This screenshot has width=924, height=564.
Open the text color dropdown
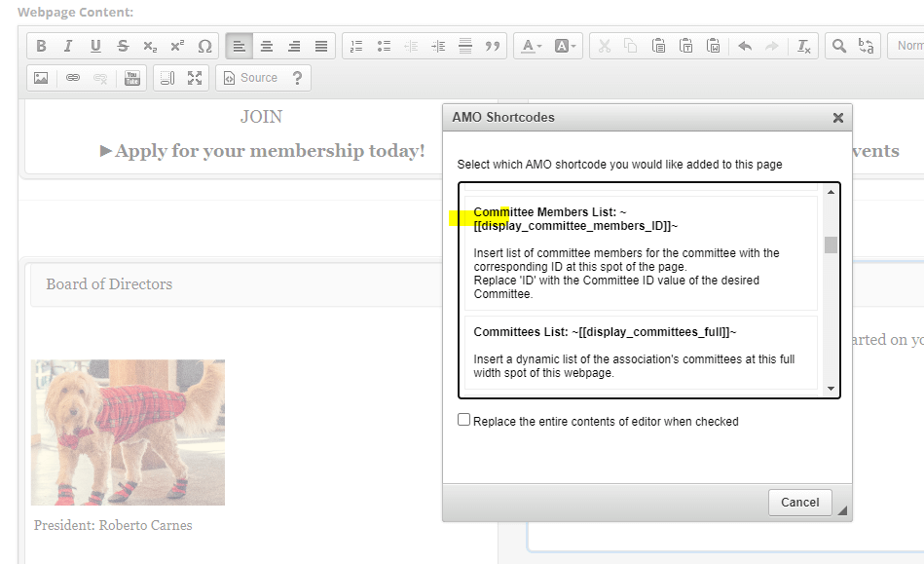pyautogui.click(x=532, y=46)
